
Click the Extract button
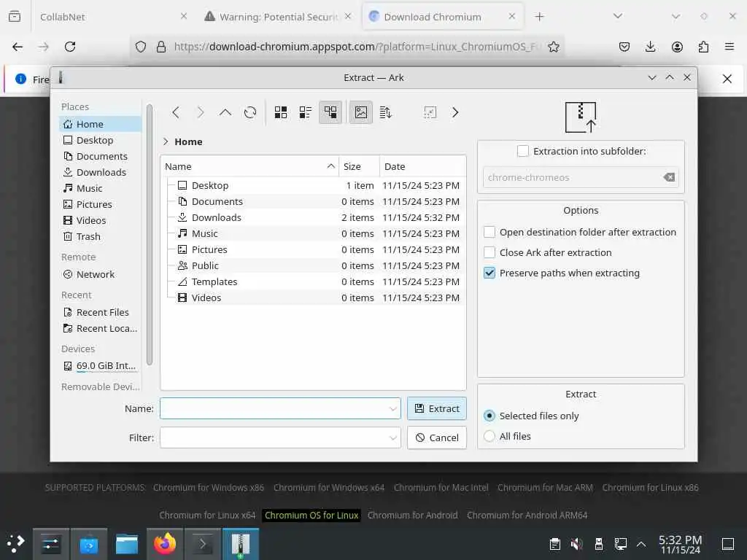(437, 408)
